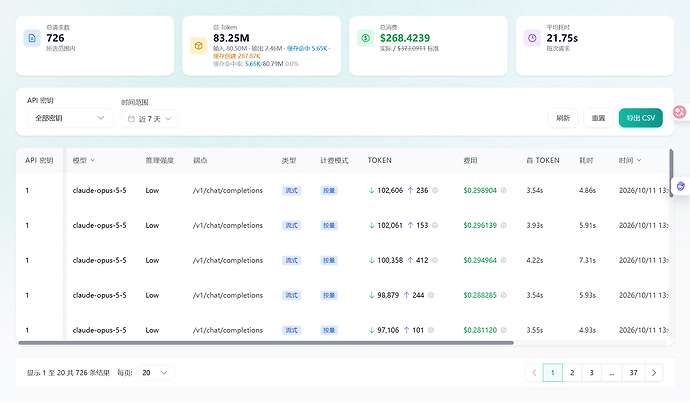Click the total cost $268.4239
Screen dimensions: 690x402
point(405,38)
